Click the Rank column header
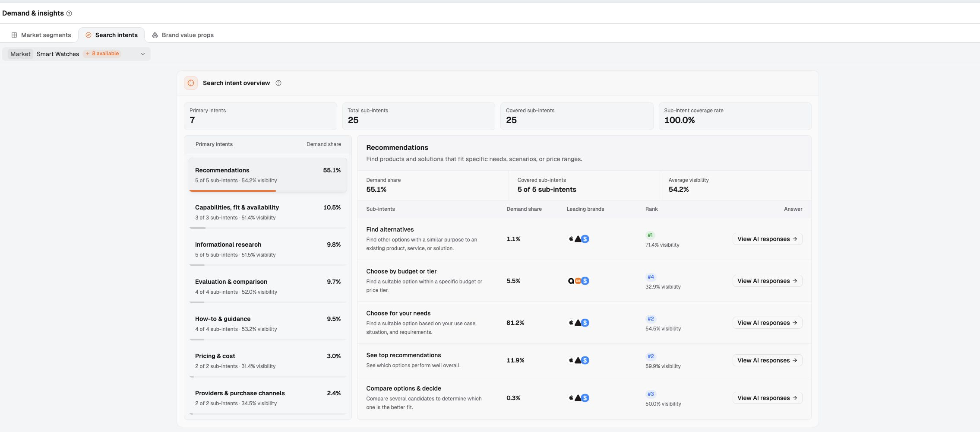 pyautogui.click(x=651, y=209)
